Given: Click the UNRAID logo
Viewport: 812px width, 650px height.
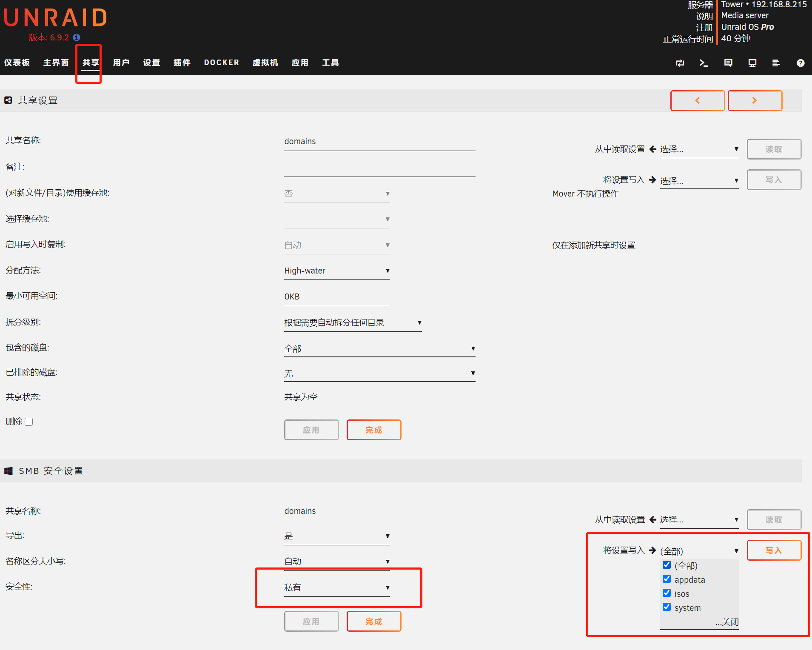Looking at the screenshot, I should pos(55,18).
